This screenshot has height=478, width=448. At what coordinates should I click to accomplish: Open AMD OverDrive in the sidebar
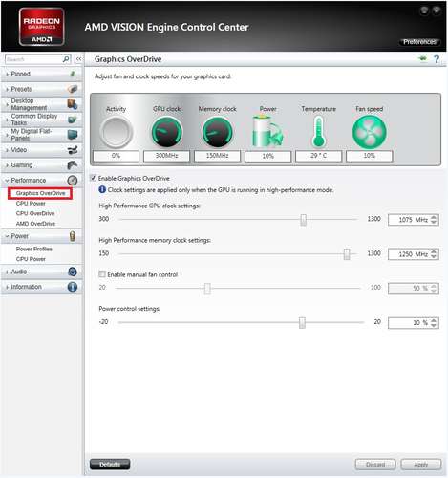tap(35, 224)
